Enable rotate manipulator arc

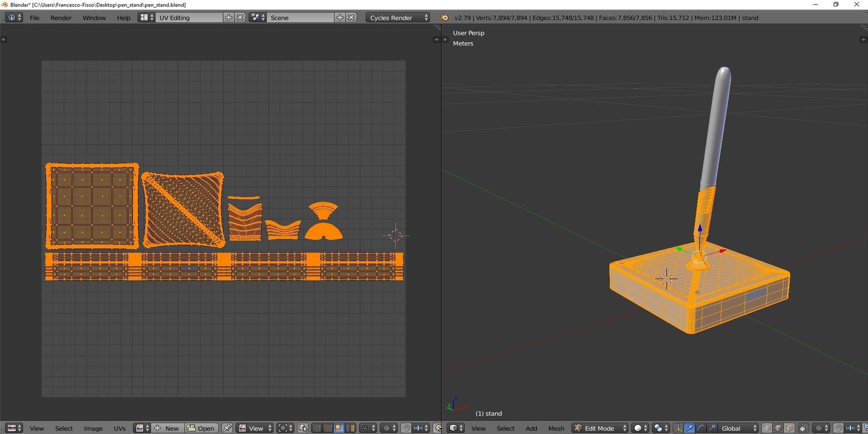pos(701,428)
